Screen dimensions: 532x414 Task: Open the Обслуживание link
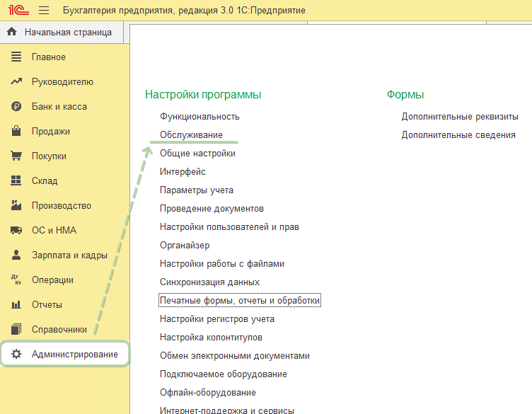(191, 134)
